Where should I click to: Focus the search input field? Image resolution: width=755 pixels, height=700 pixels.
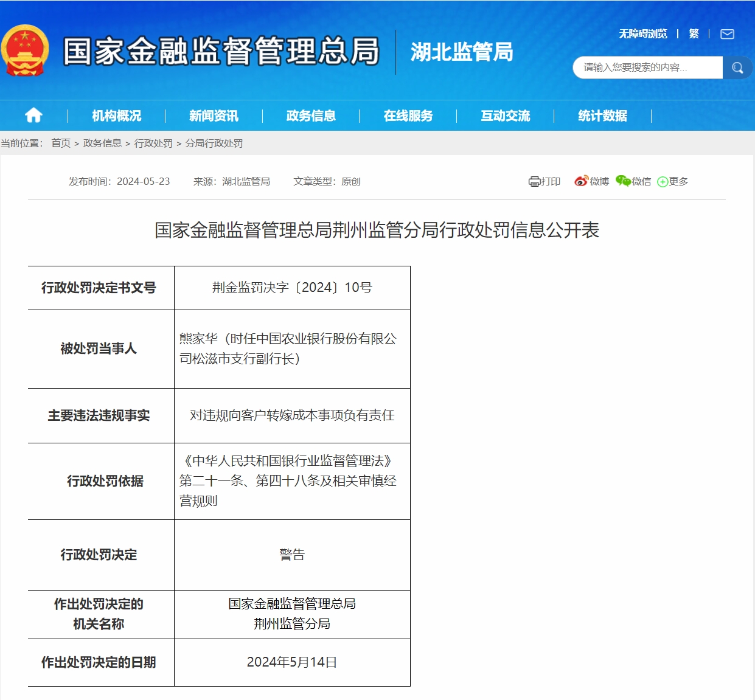tap(647, 68)
